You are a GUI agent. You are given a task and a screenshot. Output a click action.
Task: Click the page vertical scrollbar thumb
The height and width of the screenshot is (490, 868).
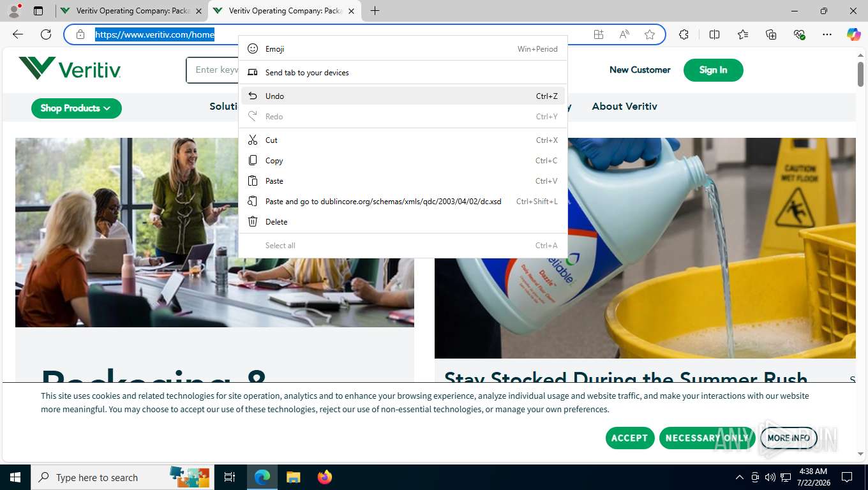[860, 74]
